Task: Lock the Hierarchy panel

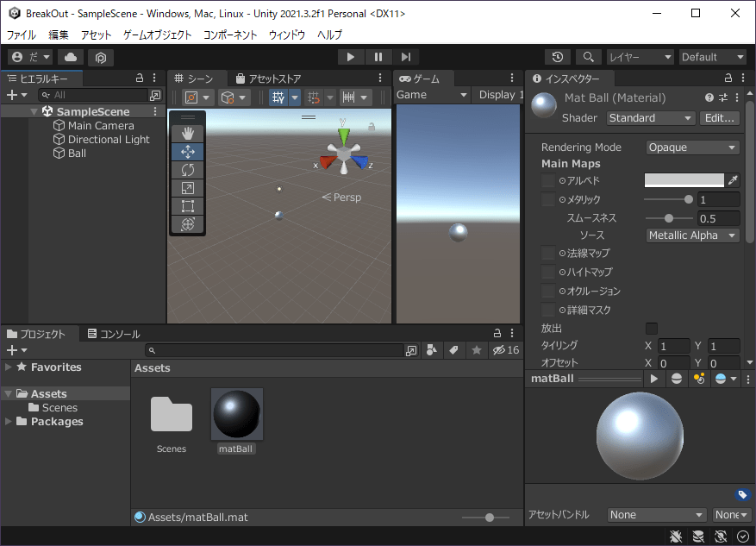Action: pyautogui.click(x=140, y=78)
